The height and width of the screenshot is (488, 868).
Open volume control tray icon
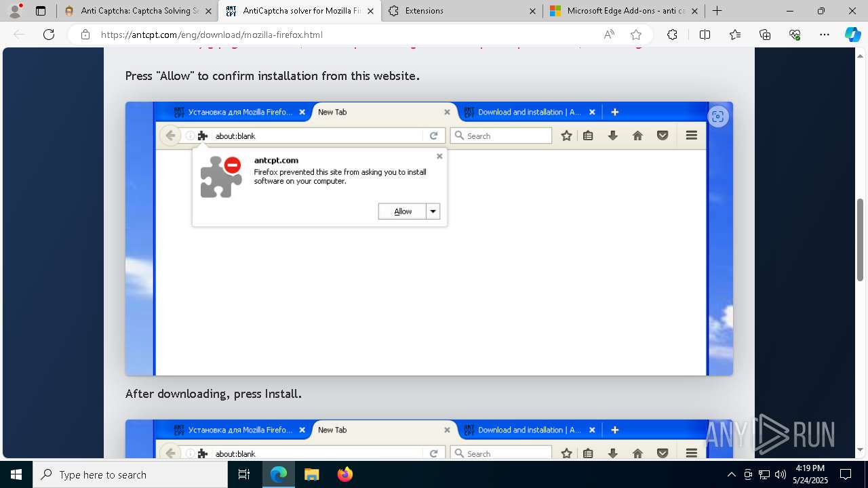click(781, 474)
